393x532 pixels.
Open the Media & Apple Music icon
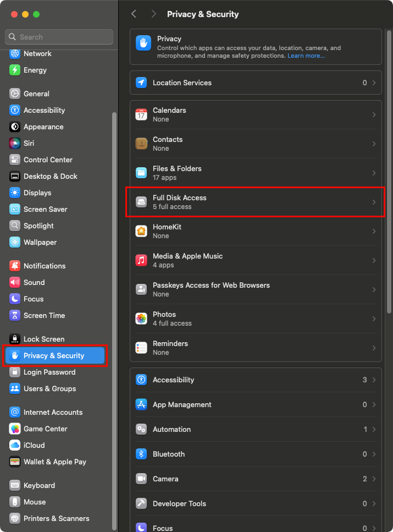coord(142,260)
